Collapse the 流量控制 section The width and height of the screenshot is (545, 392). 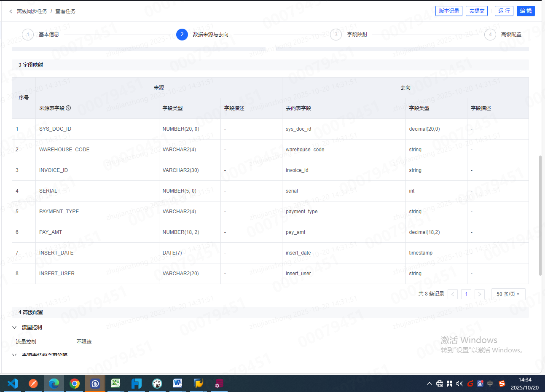[x=14, y=328]
